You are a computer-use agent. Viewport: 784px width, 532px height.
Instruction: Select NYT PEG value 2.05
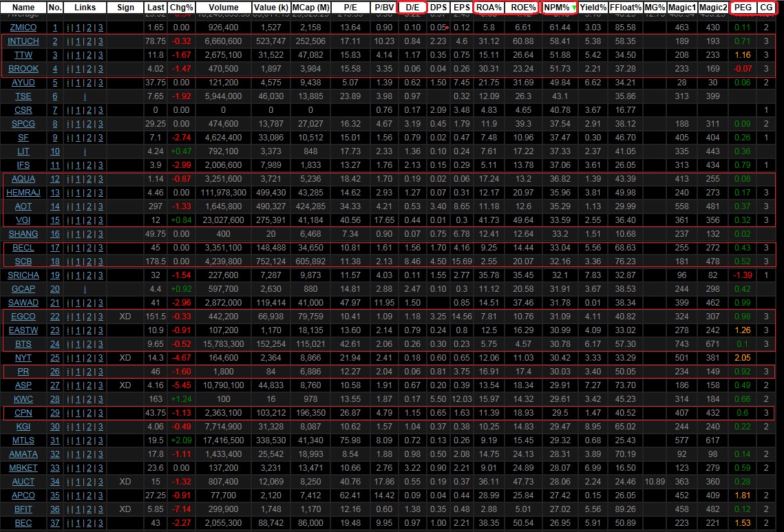pyautogui.click(x=743, y=357)
